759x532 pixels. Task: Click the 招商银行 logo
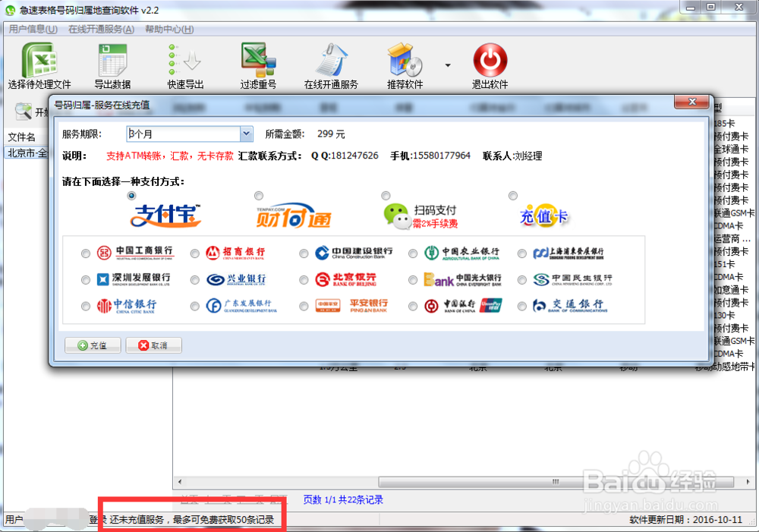tap(235, 253)
